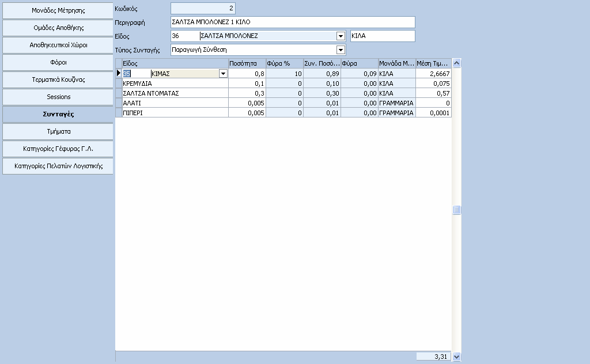Open the Κατηγορίες Γέφυρας Γ.Λ. section
The image size is (590, 364).
click(58, 149)
